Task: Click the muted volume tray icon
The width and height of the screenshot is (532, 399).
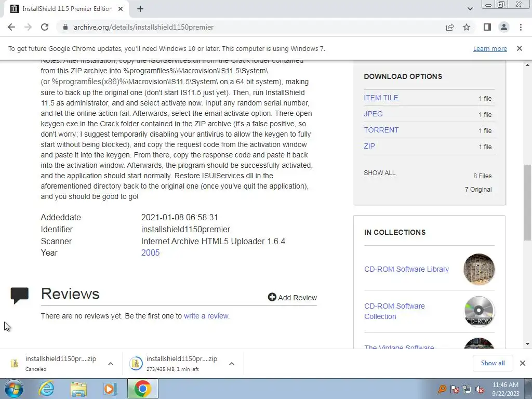Action: [x=480, y=389]
